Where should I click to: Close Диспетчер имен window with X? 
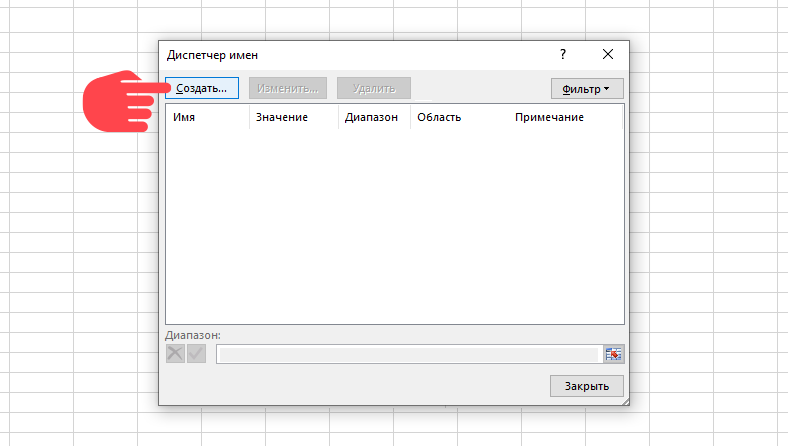[x=608, y=54]
